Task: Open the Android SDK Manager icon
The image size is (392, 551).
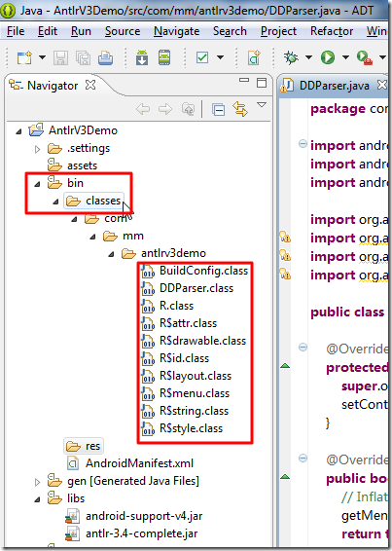Action: [142, 57]
